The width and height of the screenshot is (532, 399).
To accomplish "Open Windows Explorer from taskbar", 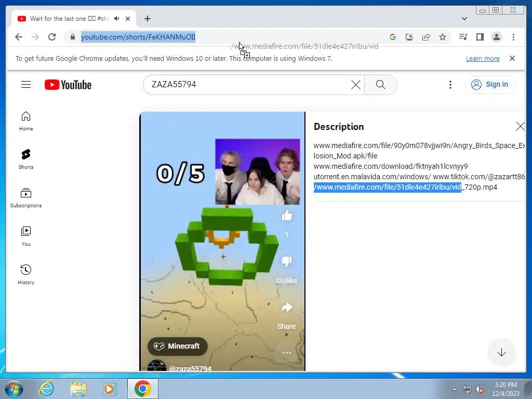I will pos(78,389).
